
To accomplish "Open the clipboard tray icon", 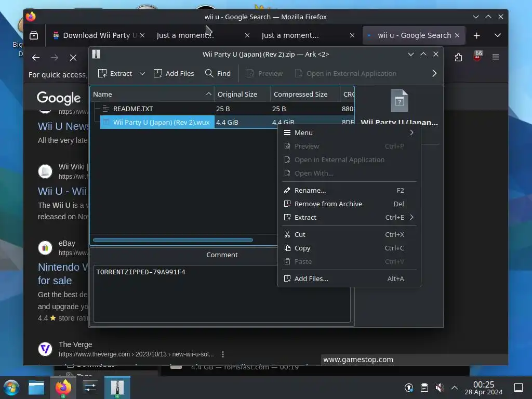I will point(424,388).
